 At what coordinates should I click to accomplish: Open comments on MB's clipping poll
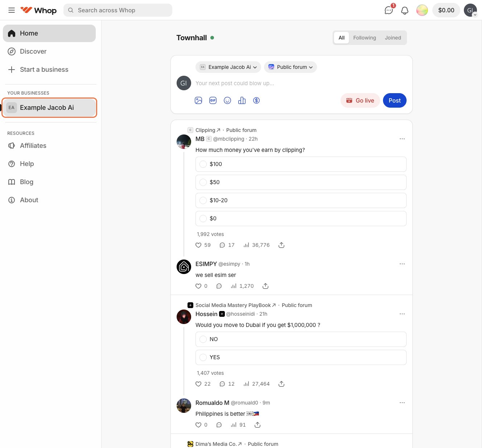[x=222, y=245]
